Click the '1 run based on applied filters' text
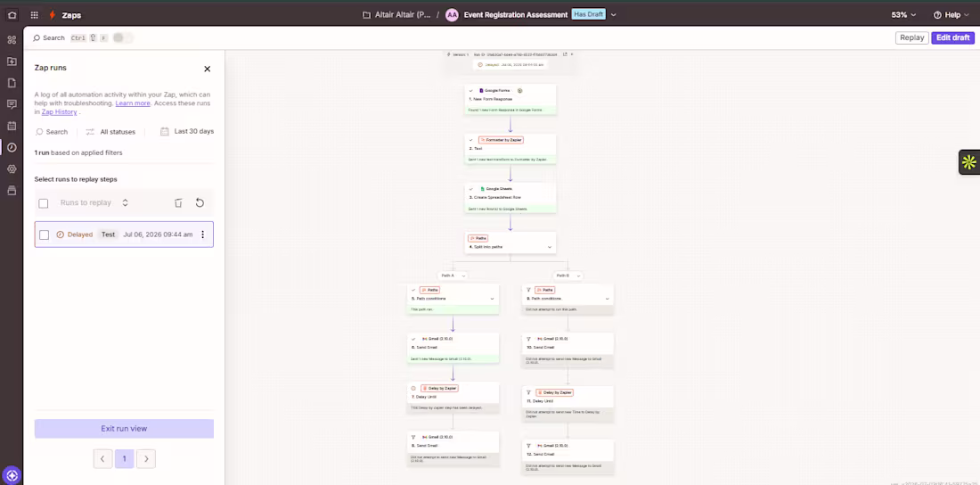Screen dimensions: 980x485 78,152
